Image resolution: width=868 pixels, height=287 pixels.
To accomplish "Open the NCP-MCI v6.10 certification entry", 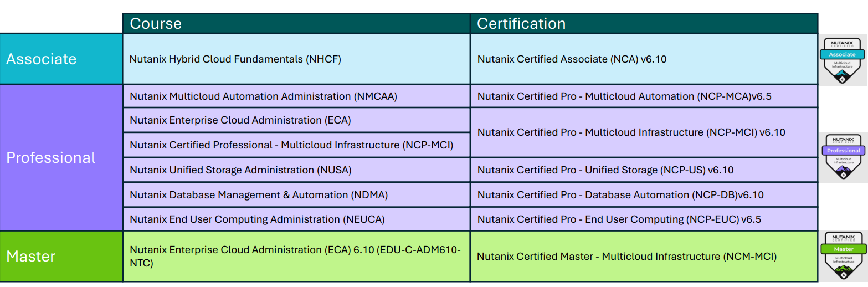I will tap(631, 132).
